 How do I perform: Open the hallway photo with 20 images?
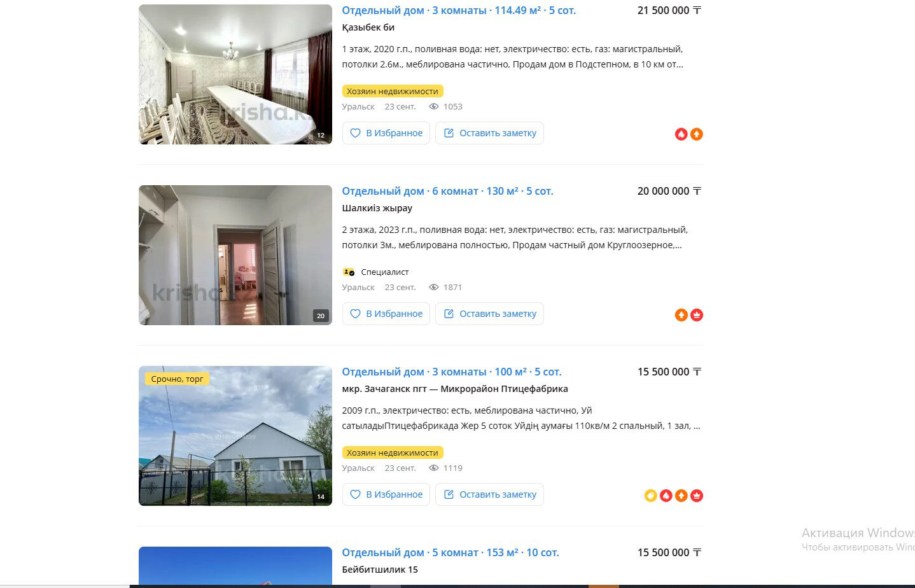pos(235,255)
